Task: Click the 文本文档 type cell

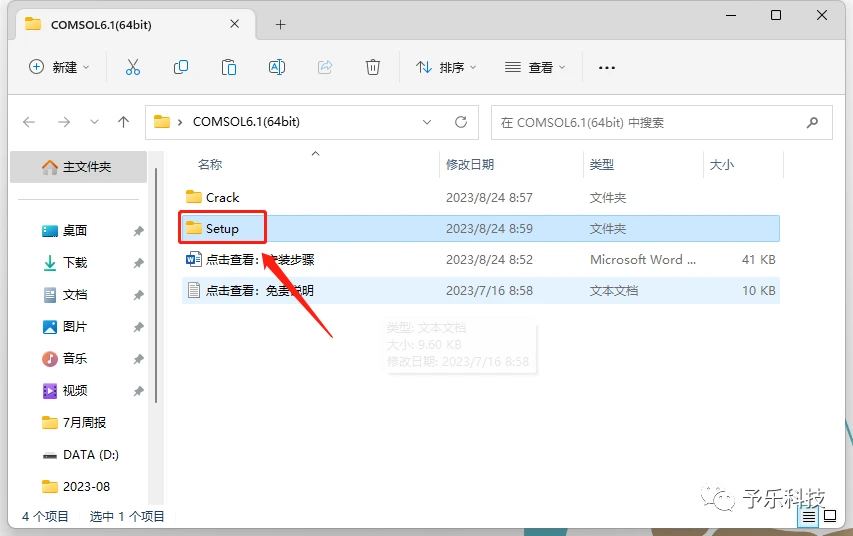Action: (614, 291)
